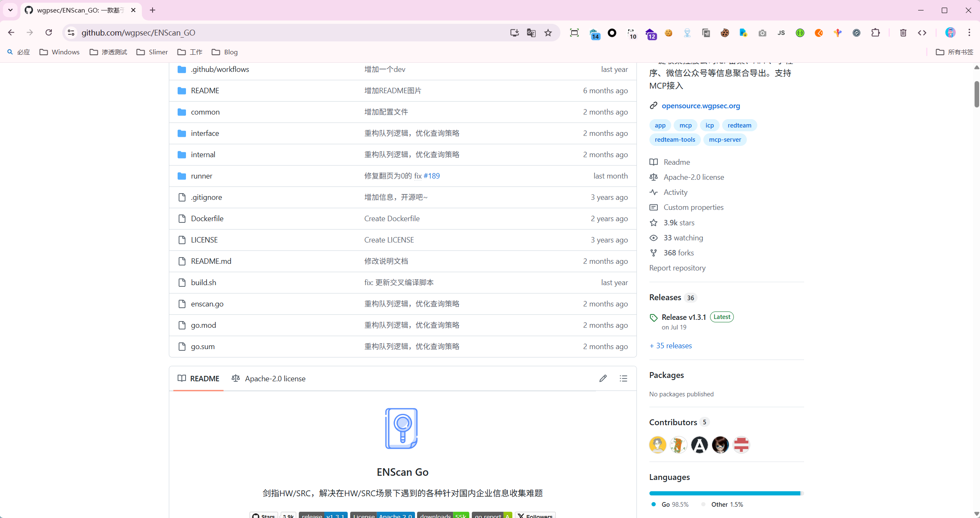This screenshot has height=518, width=980.
Task: Bookmark this page with the star icon
Action: (548, 33)
